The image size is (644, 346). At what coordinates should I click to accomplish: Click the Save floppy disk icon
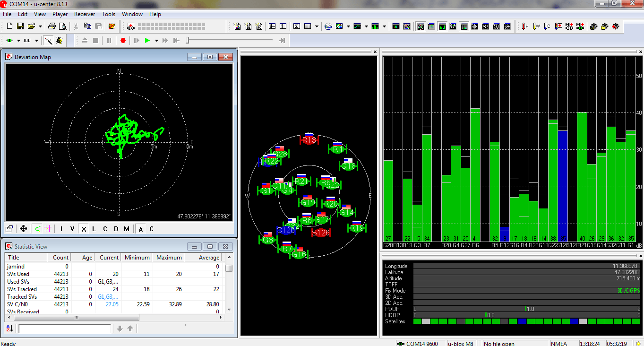20,26
